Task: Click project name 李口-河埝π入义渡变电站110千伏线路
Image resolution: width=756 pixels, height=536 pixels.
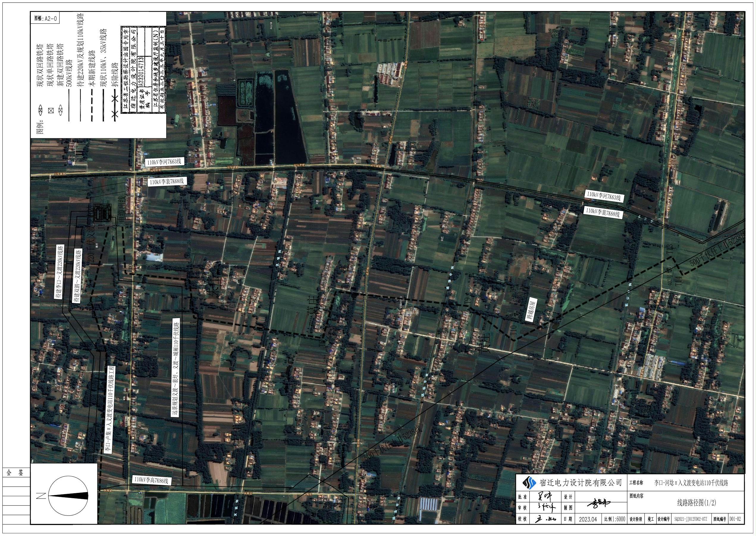Action: pyautogui.click(x=691, y=483)
